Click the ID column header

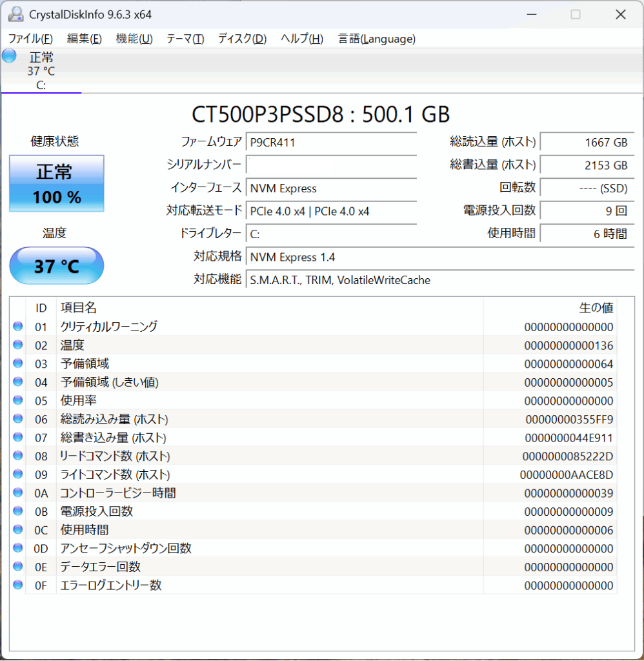[41, 308]
